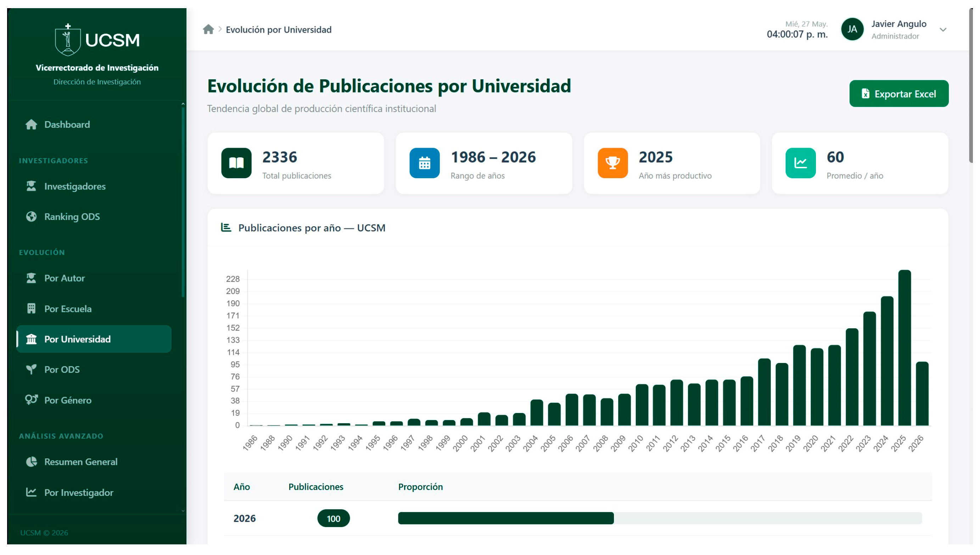Viewport: 980px width, 555px height.
Task: Click the Por Autor graduate icon
Action: tap(31, 278)
